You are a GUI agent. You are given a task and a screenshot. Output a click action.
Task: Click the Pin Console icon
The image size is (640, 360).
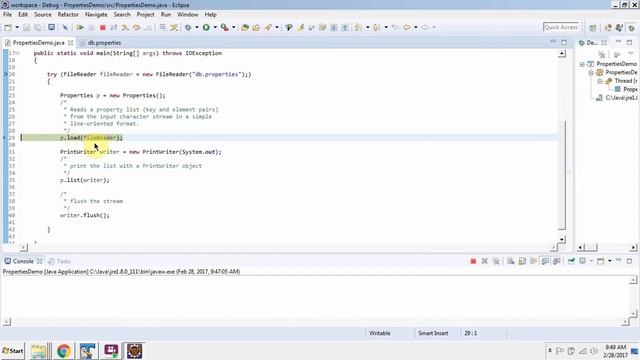[571, 261]
